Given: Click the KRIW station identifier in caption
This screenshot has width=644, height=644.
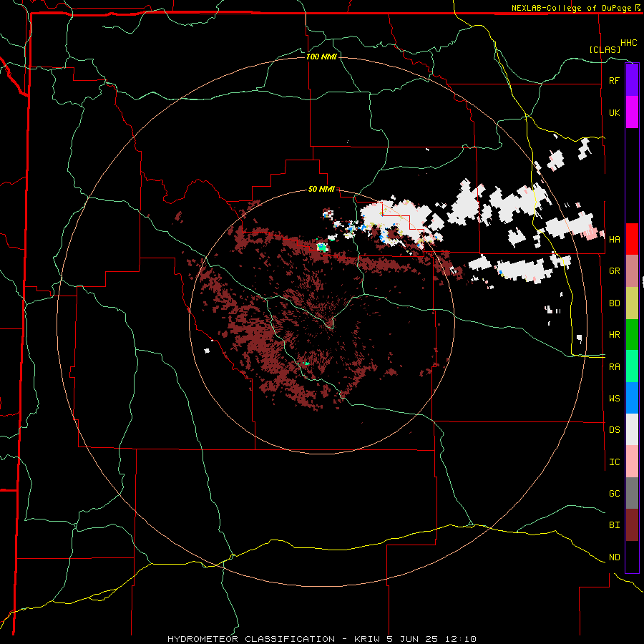Looking at the screenshot, I should point(368,639).
